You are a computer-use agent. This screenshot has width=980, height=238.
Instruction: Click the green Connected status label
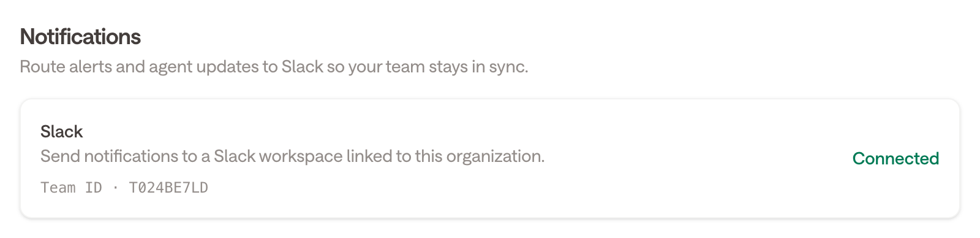[x=895, y=158]
